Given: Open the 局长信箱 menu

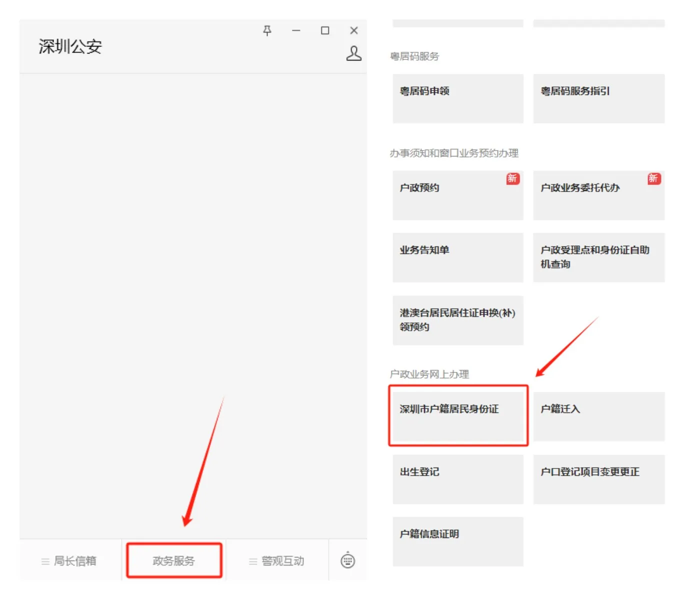Looking at the screenshot, I should pyautogui.click(x=69, y=561).
